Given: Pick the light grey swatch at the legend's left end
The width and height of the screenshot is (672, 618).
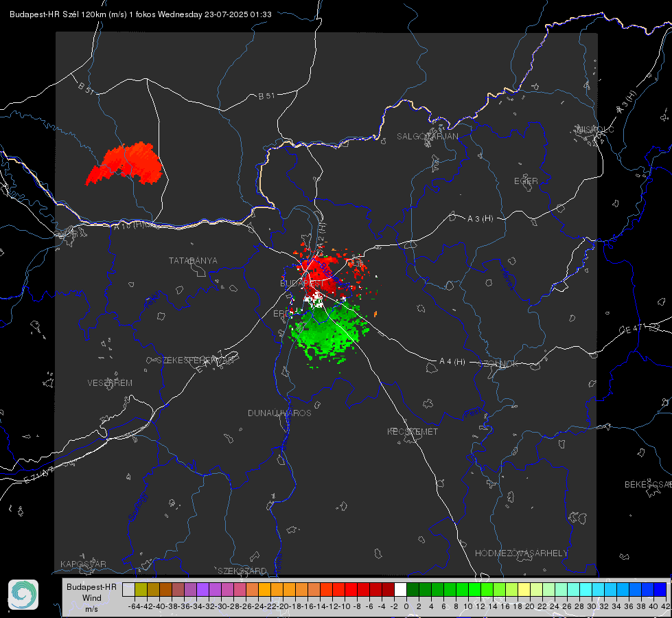Looking at the screenshot, I should point(128,589).
